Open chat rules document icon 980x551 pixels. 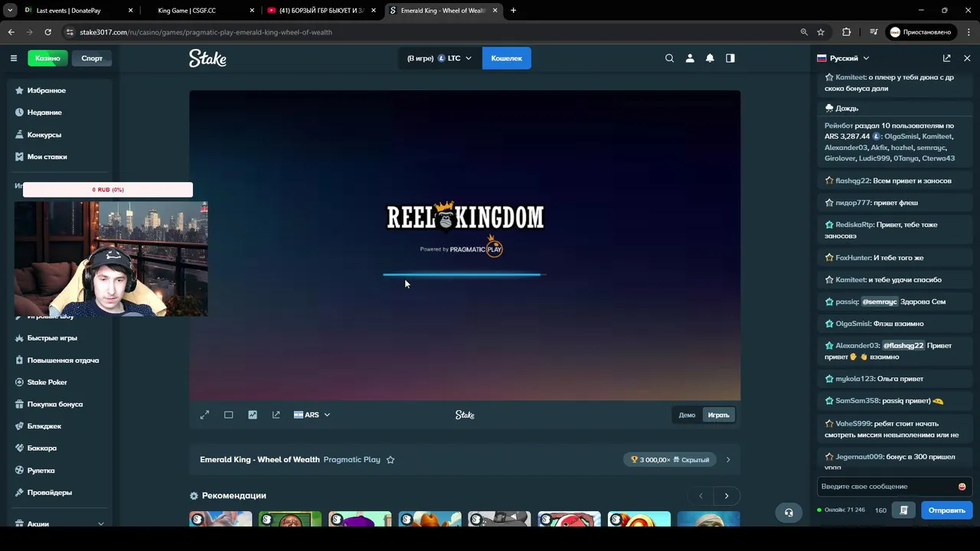coord(904,510)
